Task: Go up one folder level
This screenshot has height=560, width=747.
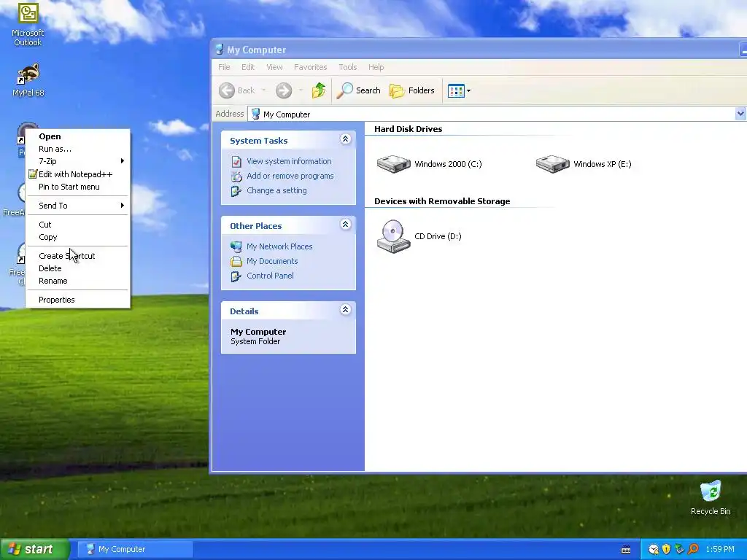Action: [x=319, y=90]
